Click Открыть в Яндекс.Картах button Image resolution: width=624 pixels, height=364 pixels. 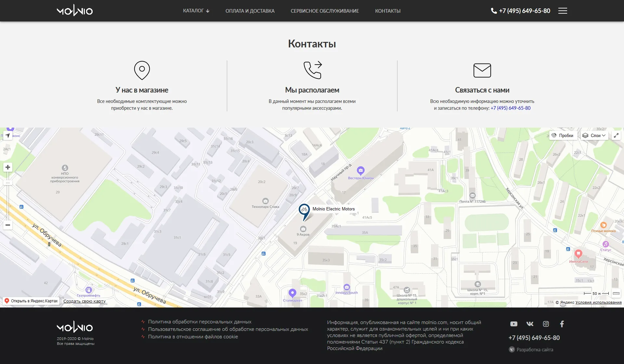31,301
